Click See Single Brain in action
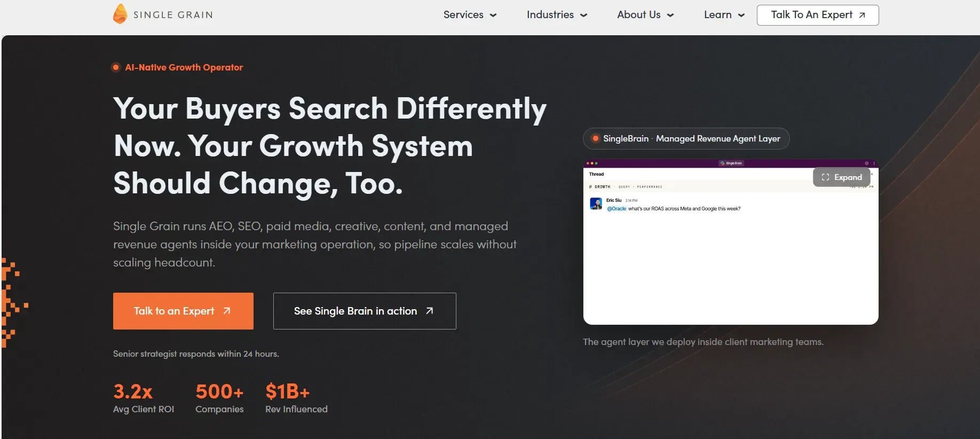This screenshot has height=439, width=980. pos(365,311)
